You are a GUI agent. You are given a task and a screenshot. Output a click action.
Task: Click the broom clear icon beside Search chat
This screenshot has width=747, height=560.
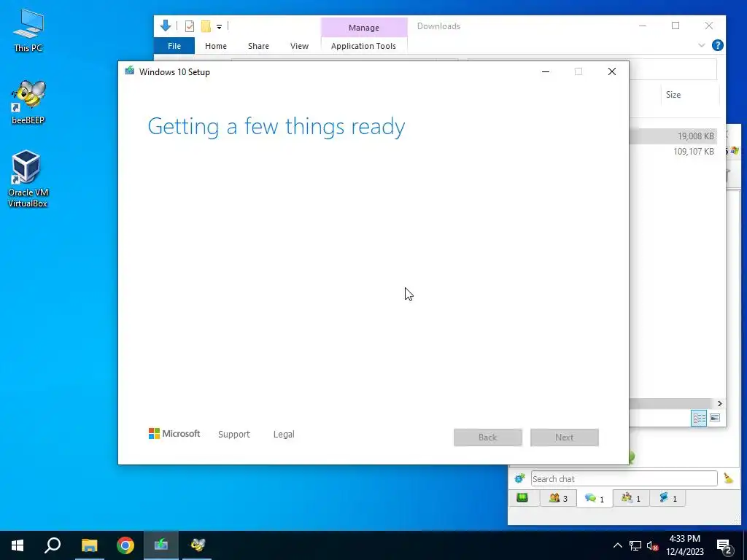pos(729,478)
